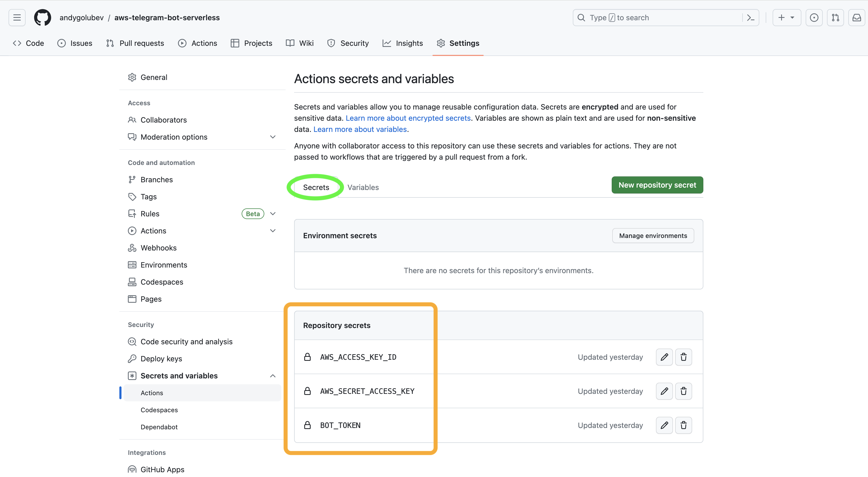The height and width of the screenshot is (477, 868).
Task: Click the plus create-new icon
Action: (781, 18)
